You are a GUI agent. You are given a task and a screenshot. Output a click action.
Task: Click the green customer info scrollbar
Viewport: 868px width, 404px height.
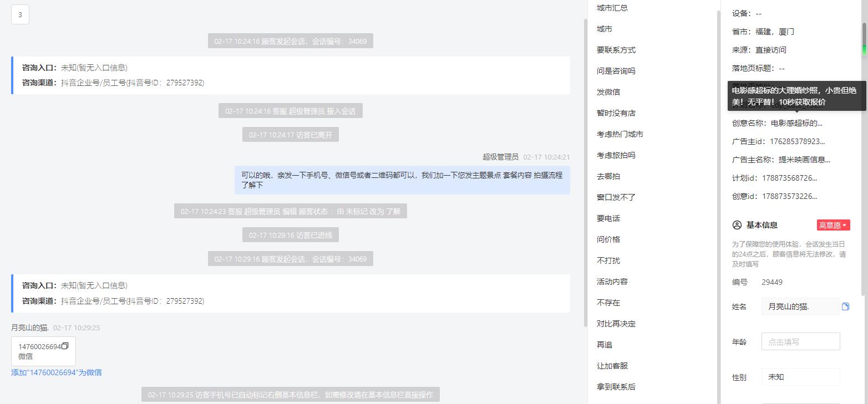(x=864, y=39)
